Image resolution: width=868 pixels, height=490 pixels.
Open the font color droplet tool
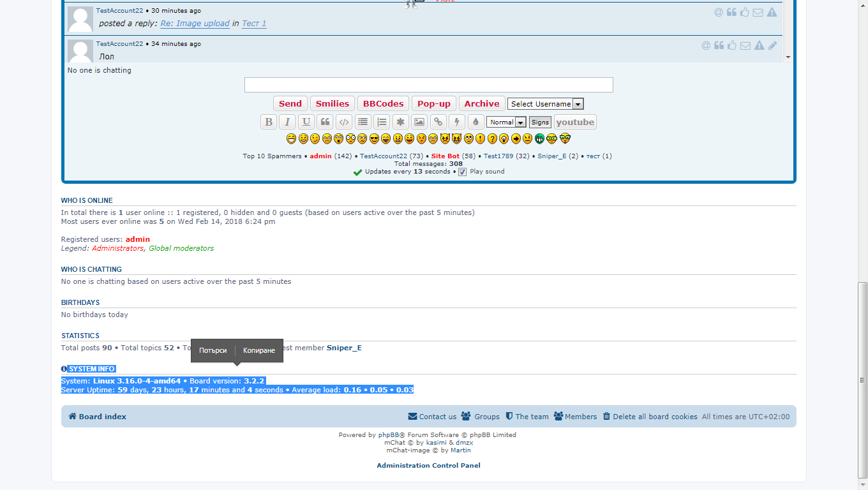coord(475,122)
